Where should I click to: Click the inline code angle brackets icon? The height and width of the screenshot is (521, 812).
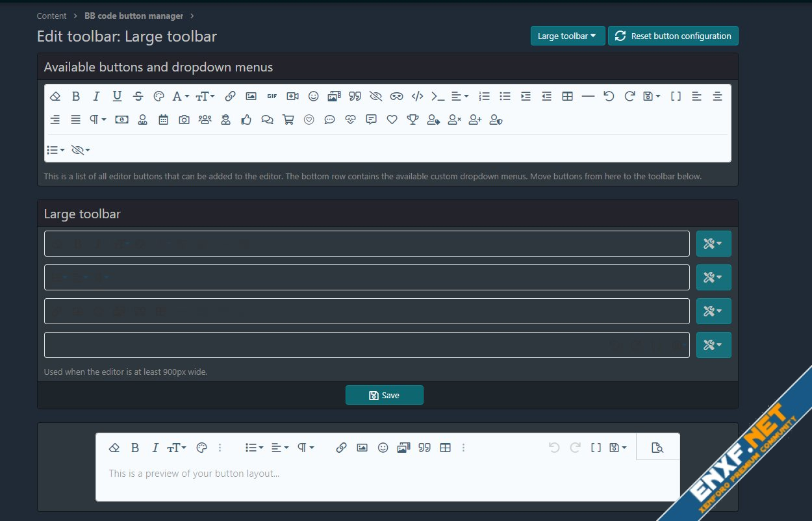[x=417, y=96]
